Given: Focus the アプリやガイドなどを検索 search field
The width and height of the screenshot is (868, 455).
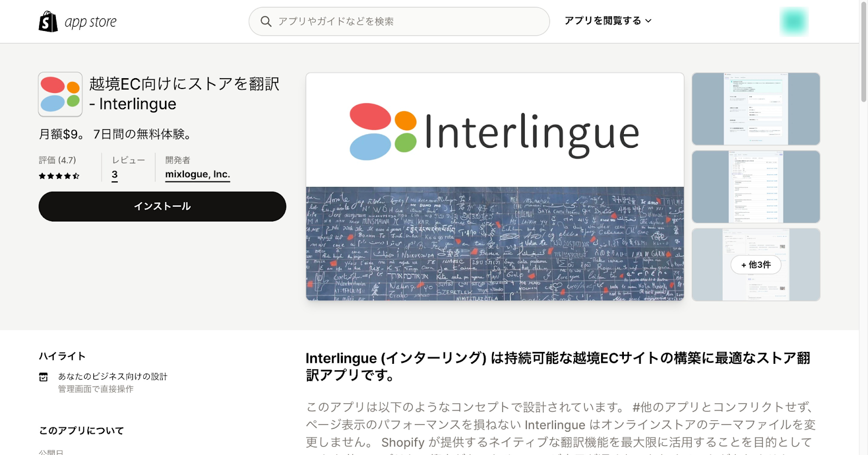Looking at the screenshot, I should pos(399,21).
